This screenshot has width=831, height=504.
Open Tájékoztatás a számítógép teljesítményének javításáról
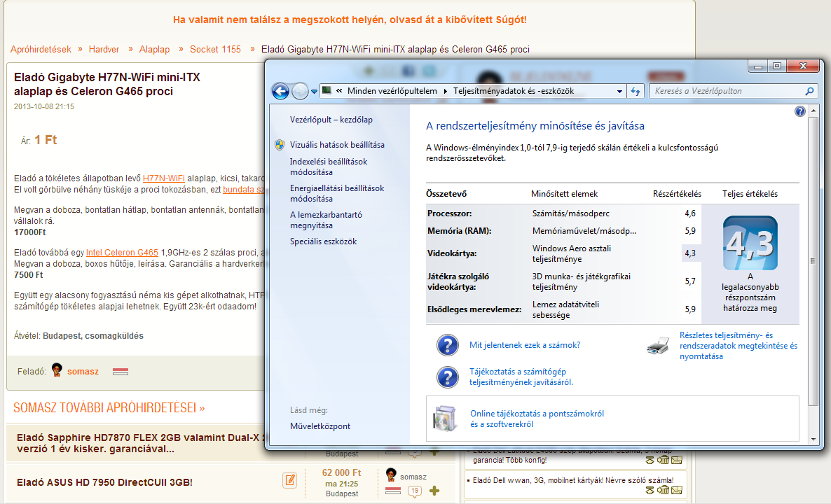[x=521, y=377]
